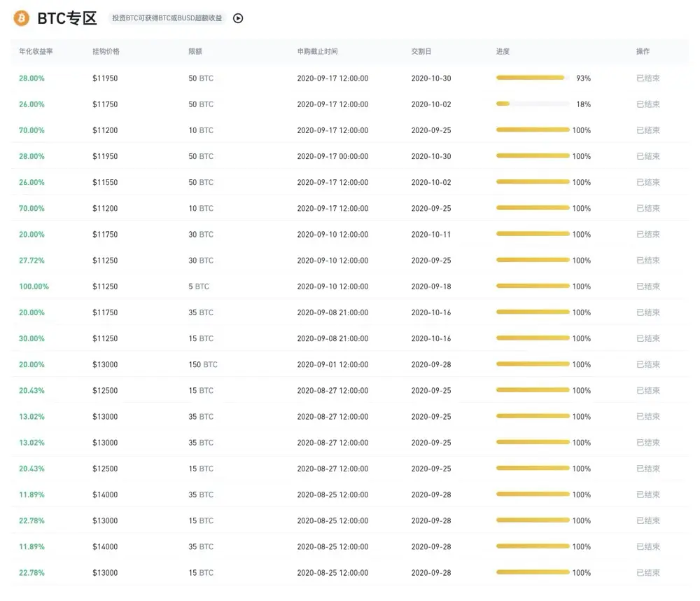
Task: Click the 20.00% yield in the 150 BTC row
Action: [31, 365]
